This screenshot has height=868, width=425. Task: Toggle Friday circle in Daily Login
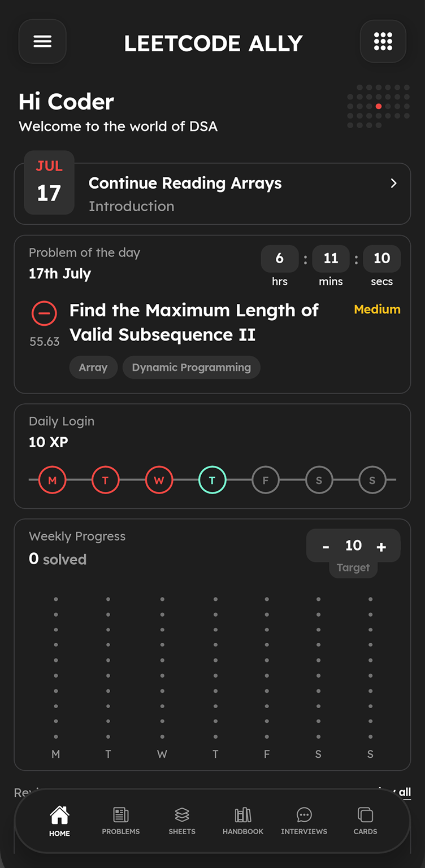pyautogui.click(x=265, y=481)
